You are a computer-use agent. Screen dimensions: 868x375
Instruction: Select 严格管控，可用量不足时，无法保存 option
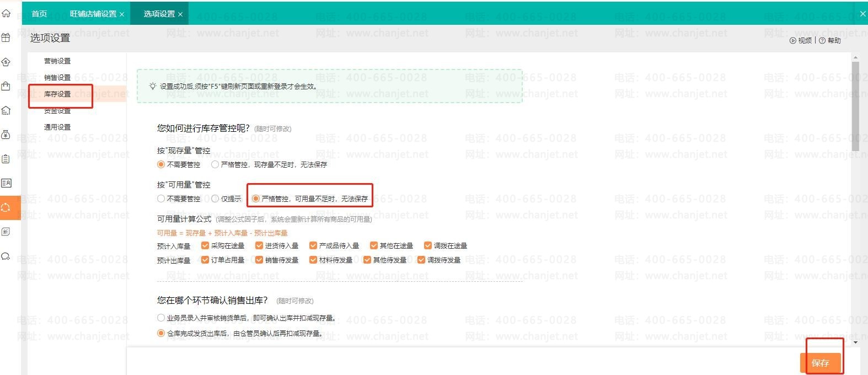point(256,199)
